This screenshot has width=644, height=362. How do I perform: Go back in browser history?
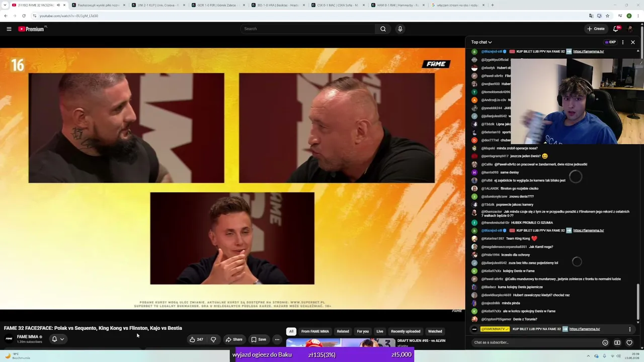(x=6, y=16)
